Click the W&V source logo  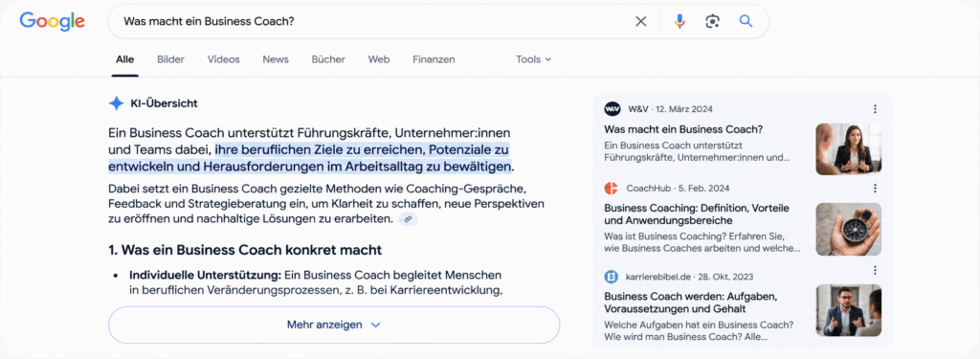612,109
